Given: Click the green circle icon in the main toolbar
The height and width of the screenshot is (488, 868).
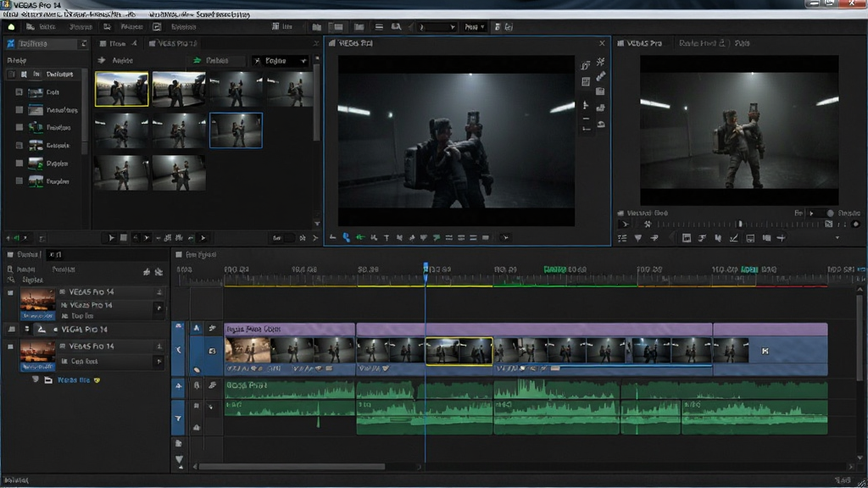Looking at the screenshot, I should click(x=11, y=26).
